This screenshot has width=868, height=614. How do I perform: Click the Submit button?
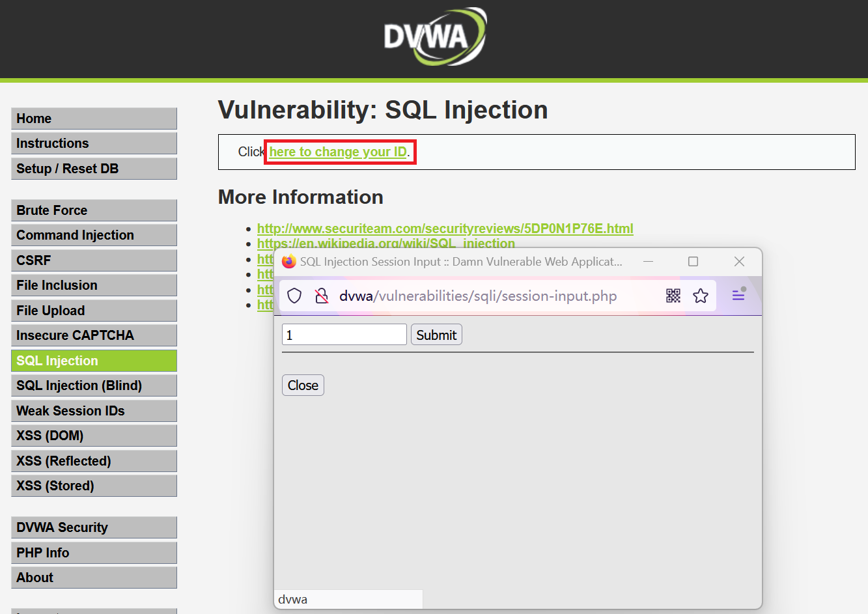pyautogui.click(x=436, y=335)
